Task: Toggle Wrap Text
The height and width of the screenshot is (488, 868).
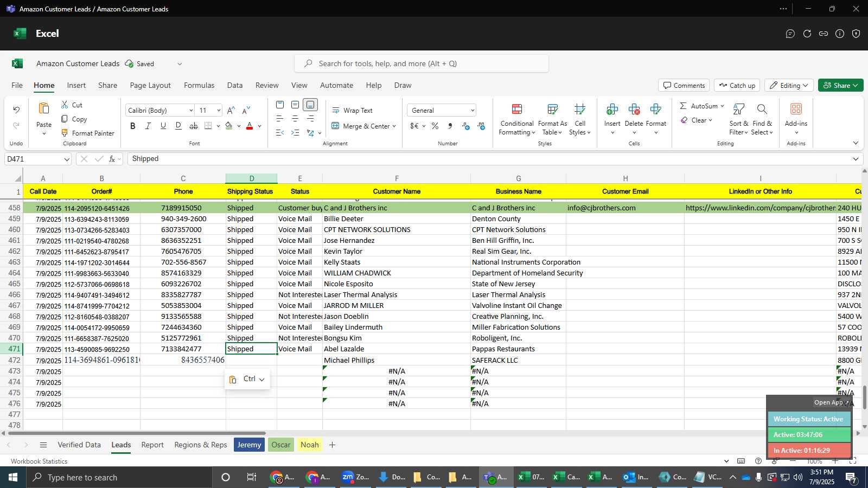Action: point(352,110)
